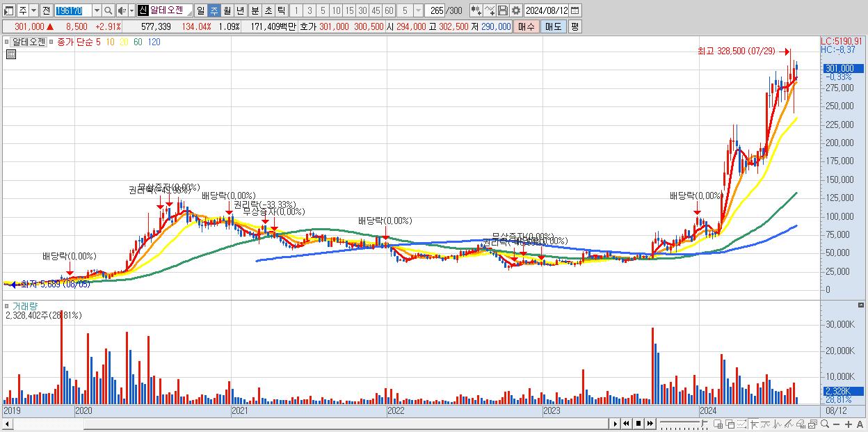868x432 pixels.
Task: Click the moving average line tool icon
Action: pyautogui.click(x=766, y=424)
